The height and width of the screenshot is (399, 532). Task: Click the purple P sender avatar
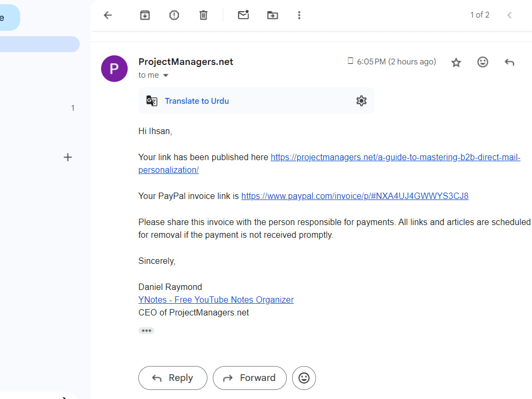pyautogui.click(x=114, y=69)
